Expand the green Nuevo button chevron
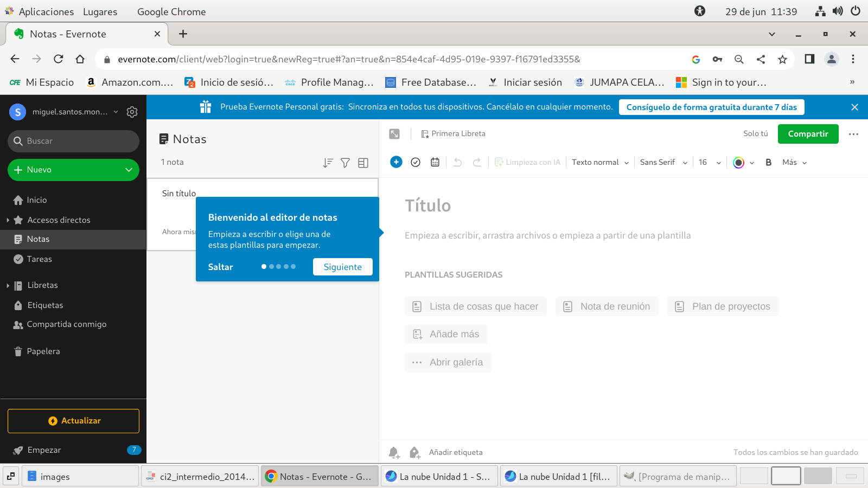 click(x=129, y=170)
